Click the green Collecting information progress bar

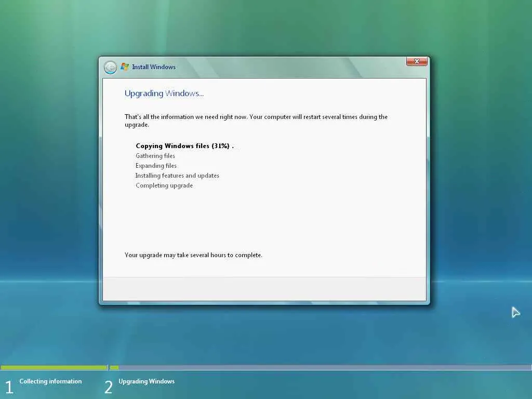pyautogui.click(x=54, y=367)
